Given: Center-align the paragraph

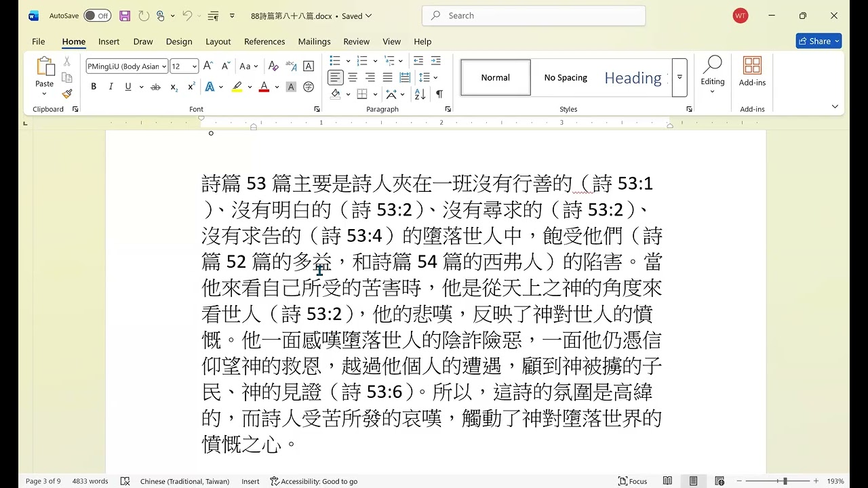Looking at the screenshot, I should point(353,77).
